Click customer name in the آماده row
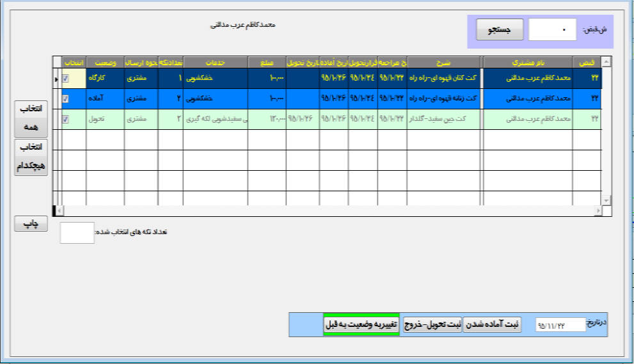This screenshot has width=634, height=364. (x=528, y=99)
